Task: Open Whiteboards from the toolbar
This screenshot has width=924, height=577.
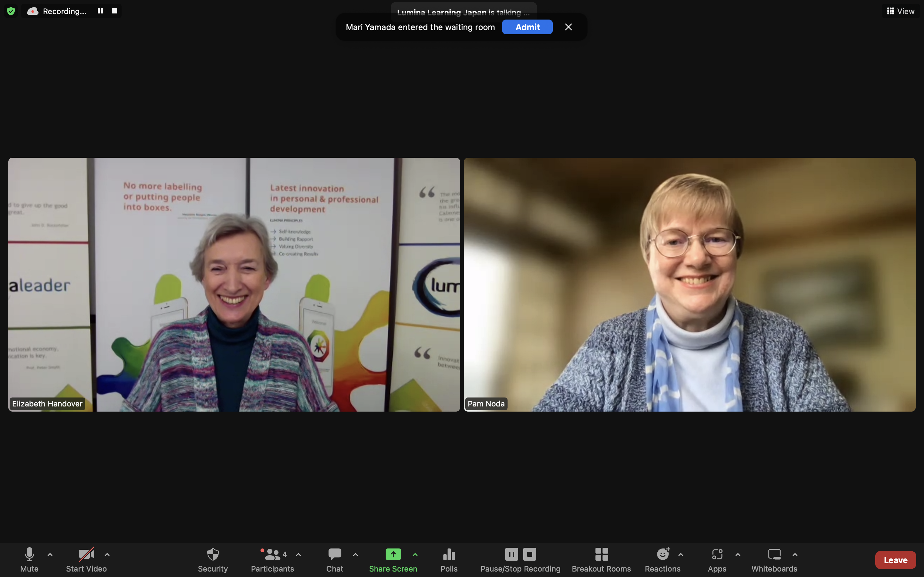Action: click(x=774, y=559)
